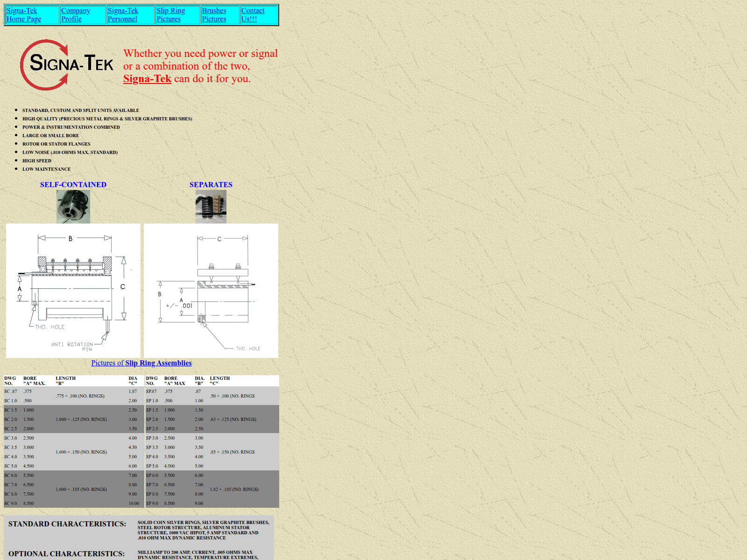This screenshot has height=560, width=747.
Task: Click 'POWER & INSTRUMENTATION COMBINED' bullet
Action: tap(71, 127)
